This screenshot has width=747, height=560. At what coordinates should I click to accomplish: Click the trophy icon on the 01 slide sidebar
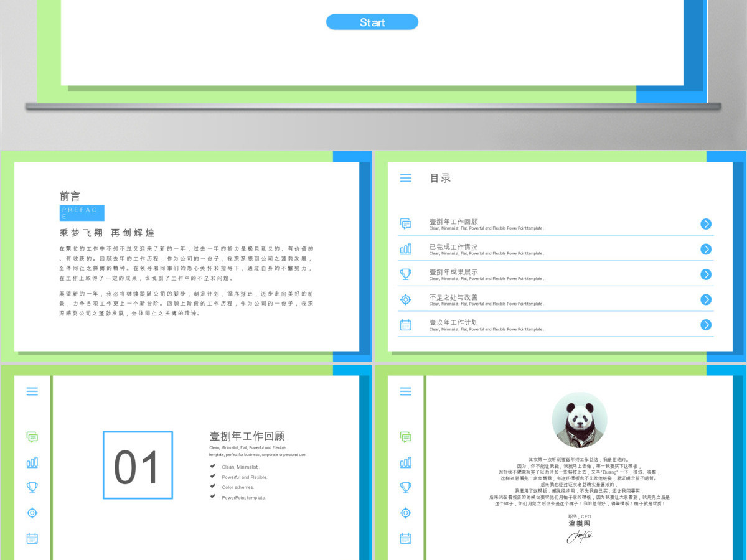32,487
